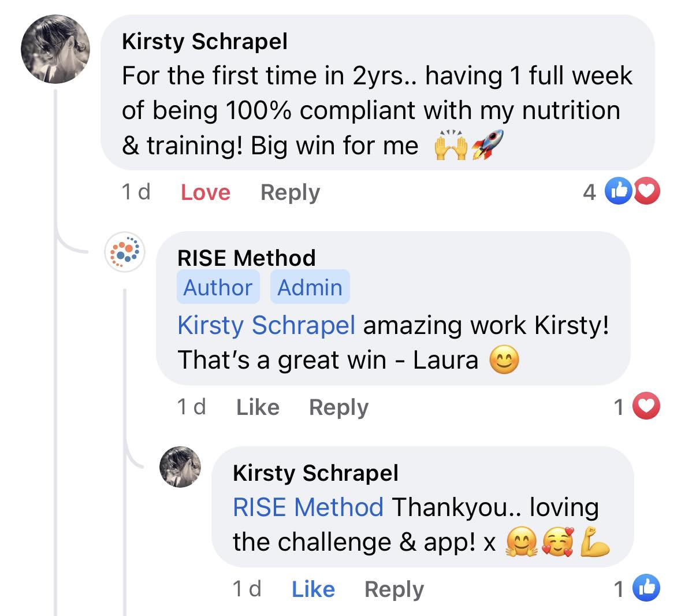Image resolution: width=681 pixels, height=616 pixels.
Task: Click the raised hands emoji
Action: coord(451,145)
